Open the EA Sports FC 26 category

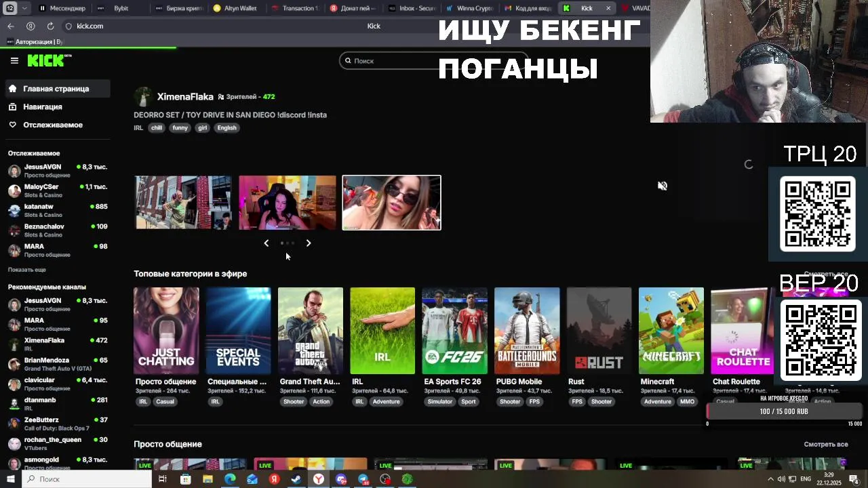(x=454, y=331)
